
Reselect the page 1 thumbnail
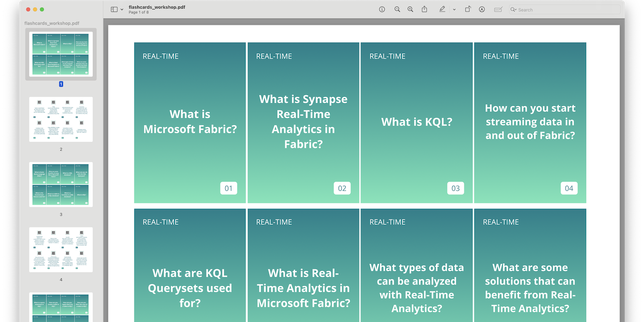[60, 54]
